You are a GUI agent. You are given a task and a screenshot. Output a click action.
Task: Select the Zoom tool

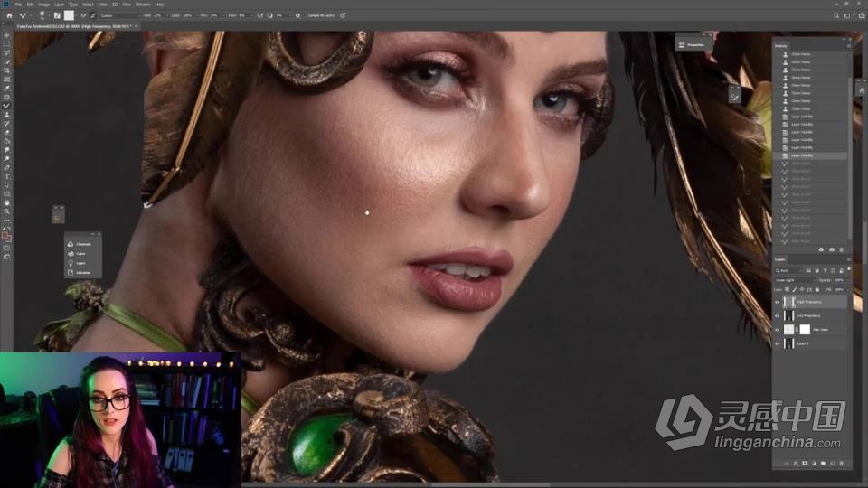tap(6, 211)
